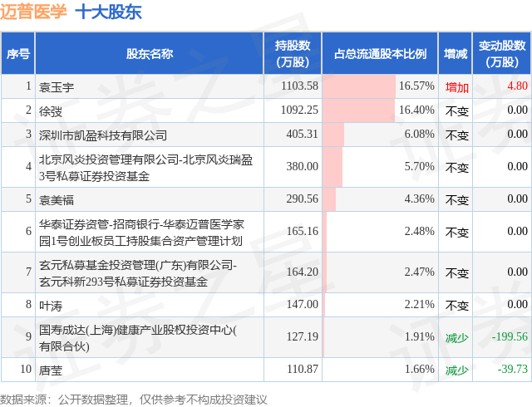Click shareholder name 徐弢
532x407 pixels.
51,111
